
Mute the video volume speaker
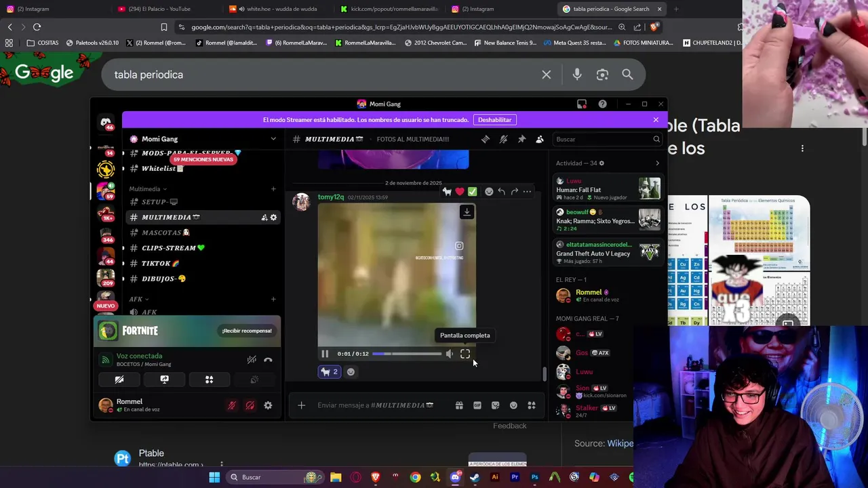[x=449, y=354]
